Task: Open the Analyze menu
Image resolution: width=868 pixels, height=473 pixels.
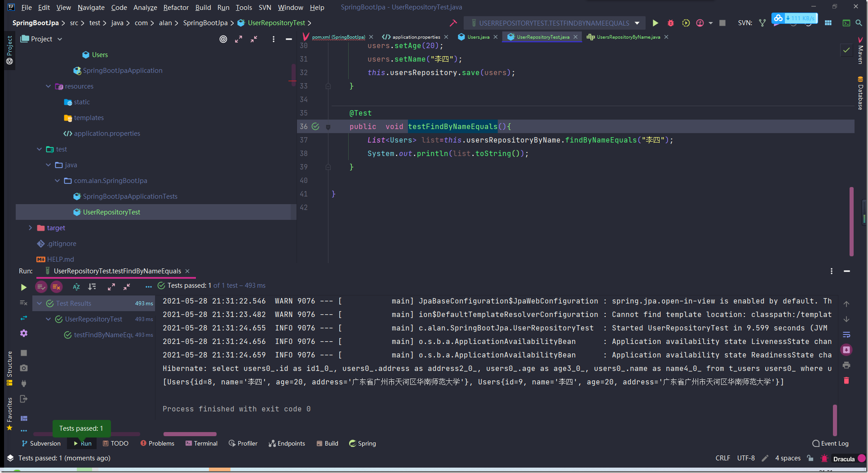Action: [x=145, y=7]
